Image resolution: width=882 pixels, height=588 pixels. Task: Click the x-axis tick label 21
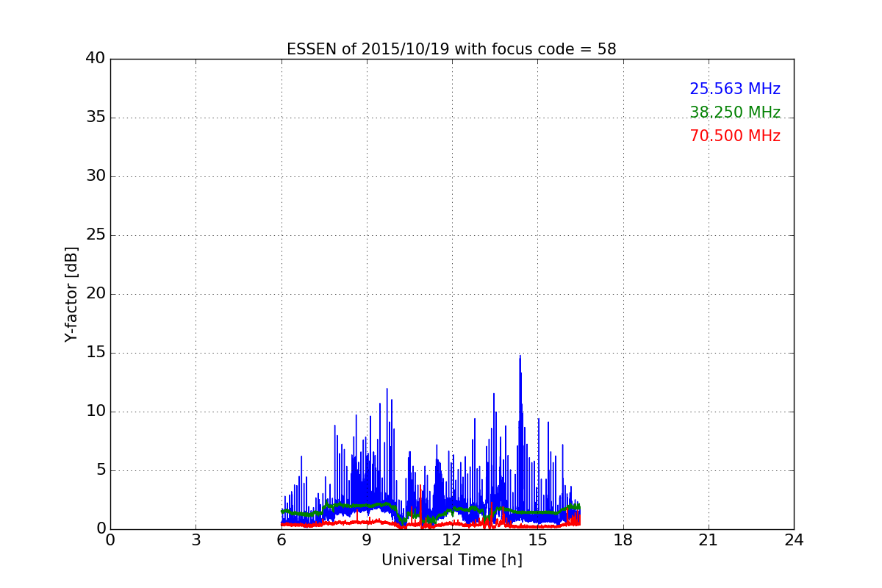click(709, 540)
